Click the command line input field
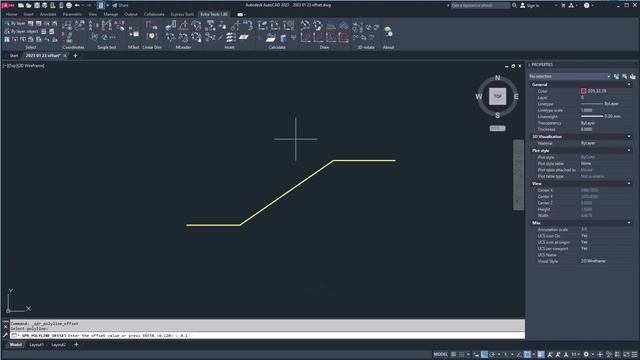 [x=267, y=336]
